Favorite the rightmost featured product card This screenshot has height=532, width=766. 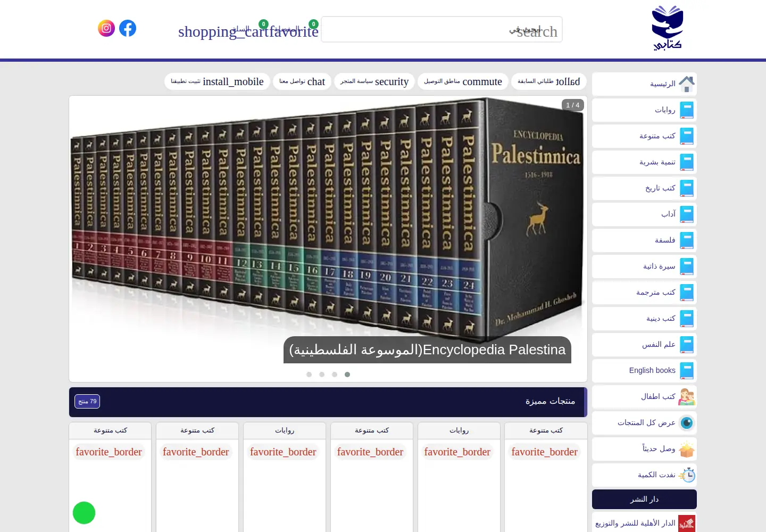[x=545, y=452]
